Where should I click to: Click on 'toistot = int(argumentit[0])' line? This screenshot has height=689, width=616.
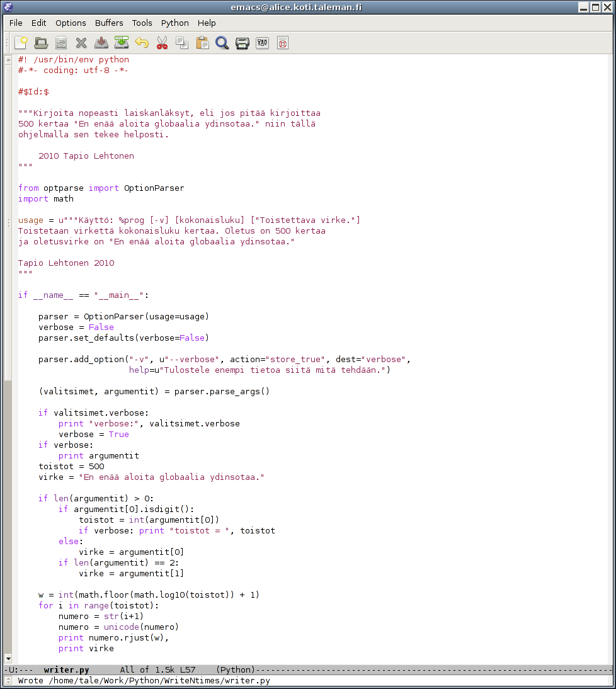[149, 520]
